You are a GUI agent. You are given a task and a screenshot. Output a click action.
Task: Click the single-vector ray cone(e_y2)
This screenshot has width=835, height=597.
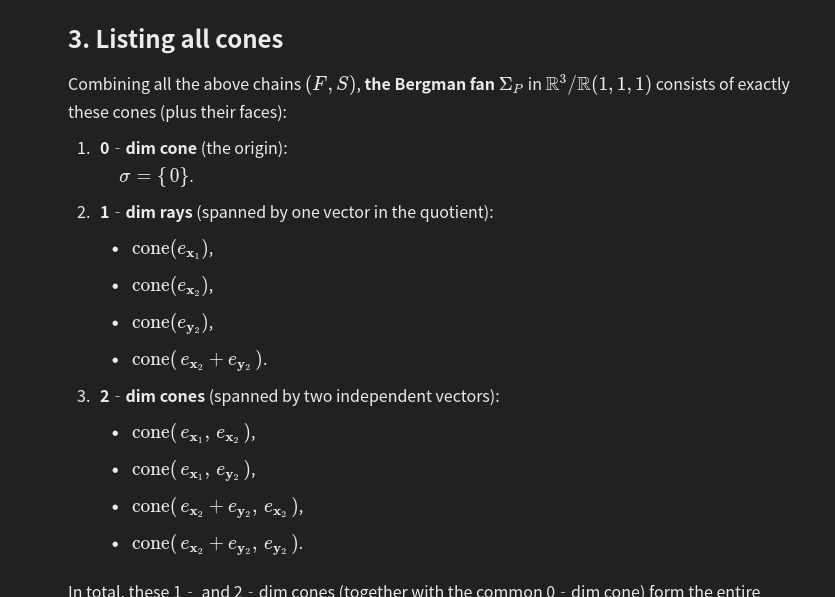(x=171, y=323)
